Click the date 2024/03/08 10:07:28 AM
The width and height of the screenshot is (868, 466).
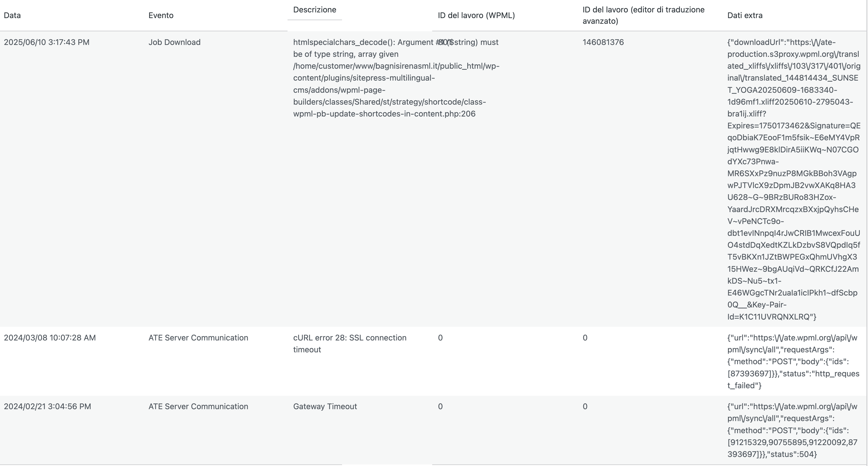[50, 338]
